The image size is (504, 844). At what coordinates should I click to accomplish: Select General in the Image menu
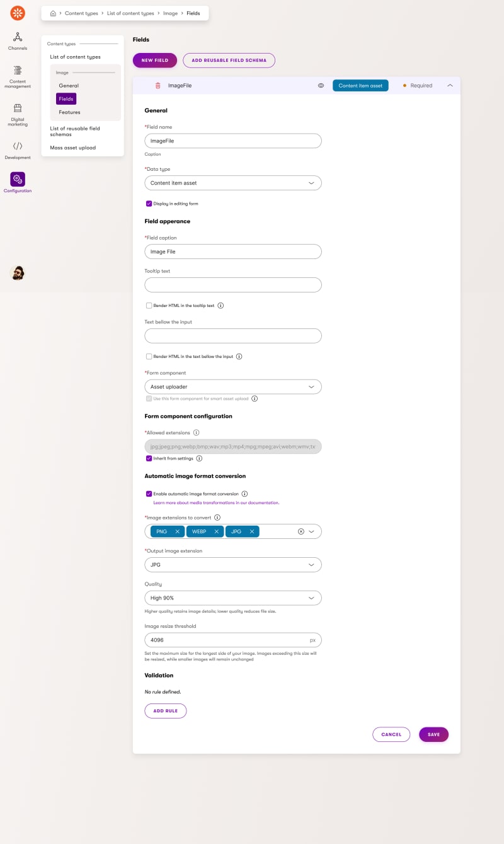69,86
